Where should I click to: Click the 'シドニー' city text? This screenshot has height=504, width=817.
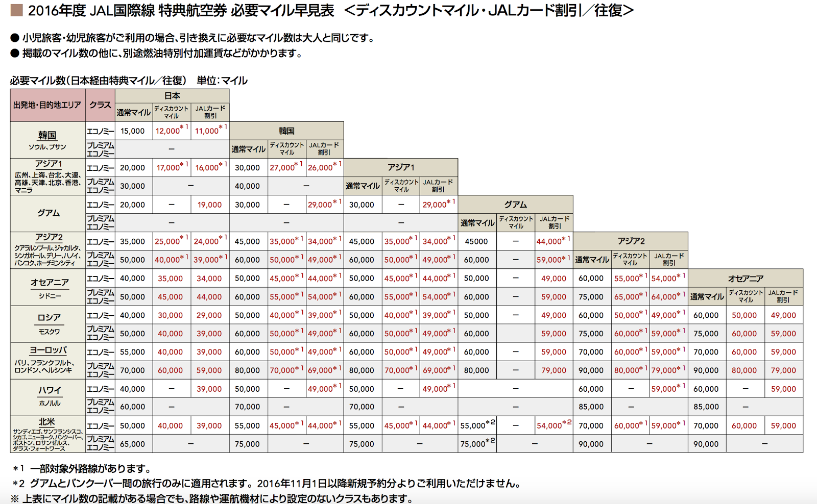50,296
